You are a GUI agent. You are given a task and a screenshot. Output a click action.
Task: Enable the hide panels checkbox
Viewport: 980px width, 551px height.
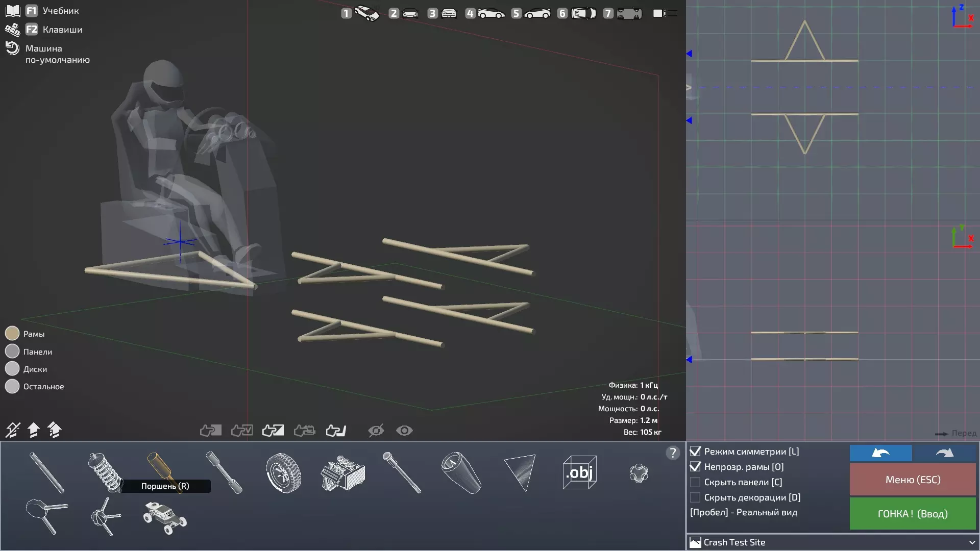tap(695, 482)
